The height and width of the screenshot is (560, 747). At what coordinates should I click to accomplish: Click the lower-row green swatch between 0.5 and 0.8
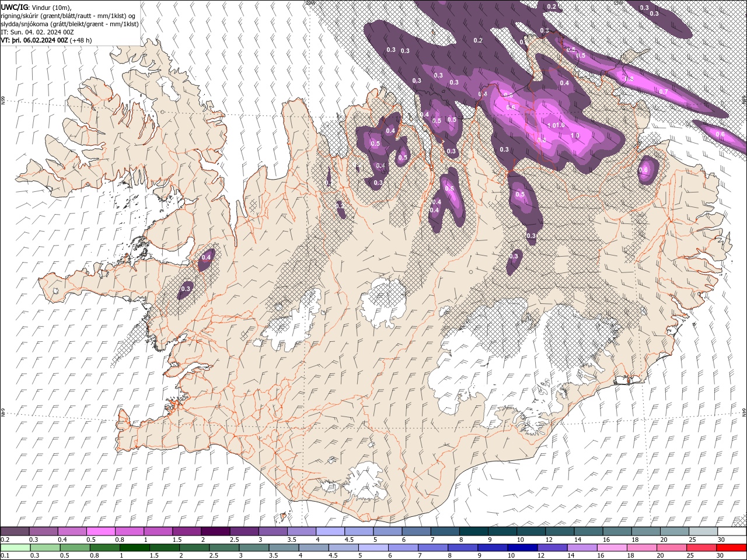(76, 548)
